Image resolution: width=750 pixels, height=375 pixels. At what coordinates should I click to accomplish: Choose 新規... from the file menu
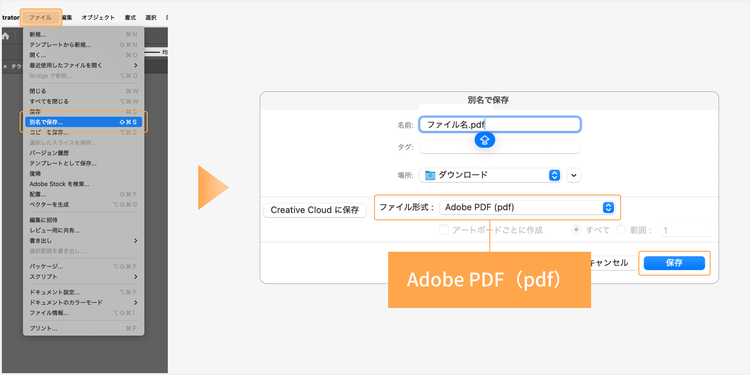[83, 34]
